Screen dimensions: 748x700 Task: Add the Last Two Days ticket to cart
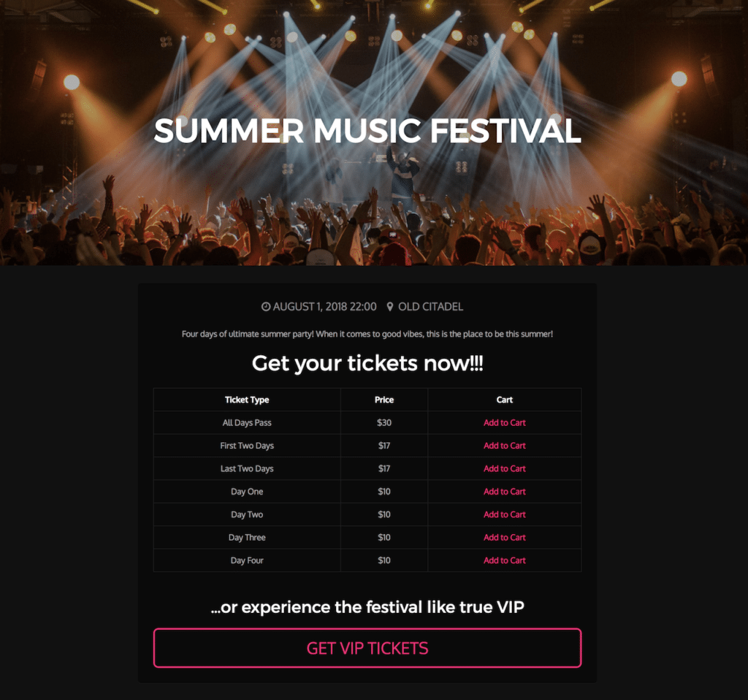(504, 468)
